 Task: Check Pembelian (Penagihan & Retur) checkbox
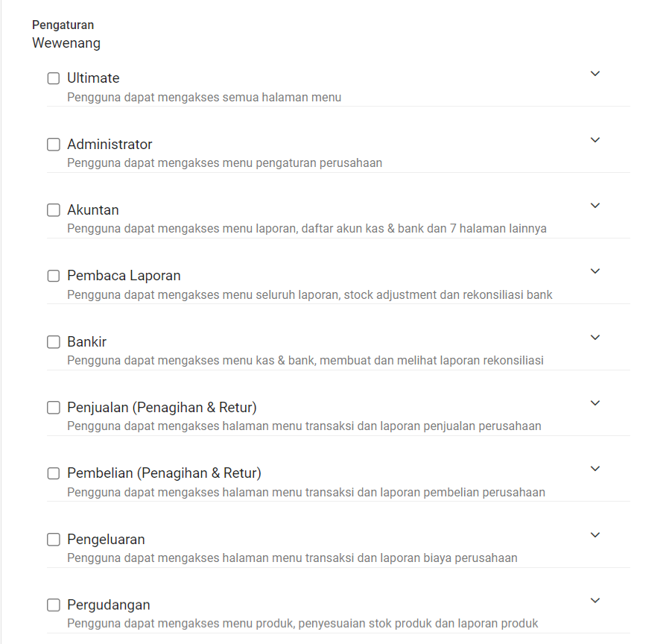(54, 473)
